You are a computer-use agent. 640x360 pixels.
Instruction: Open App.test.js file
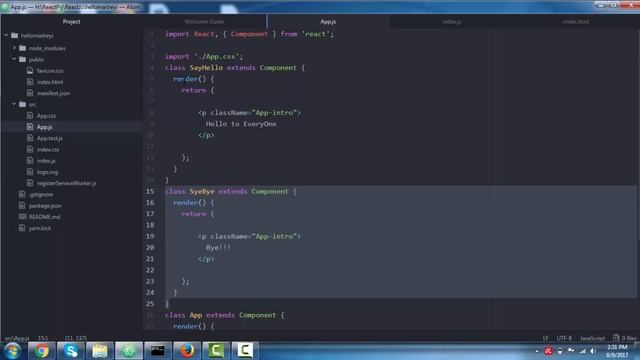tap(50, 138)
